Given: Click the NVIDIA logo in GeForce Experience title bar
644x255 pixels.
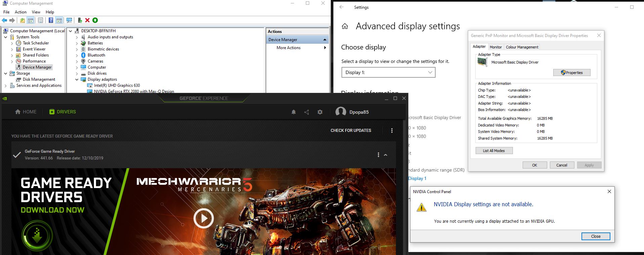Looking at the screenshot, I should coord(5,99).
